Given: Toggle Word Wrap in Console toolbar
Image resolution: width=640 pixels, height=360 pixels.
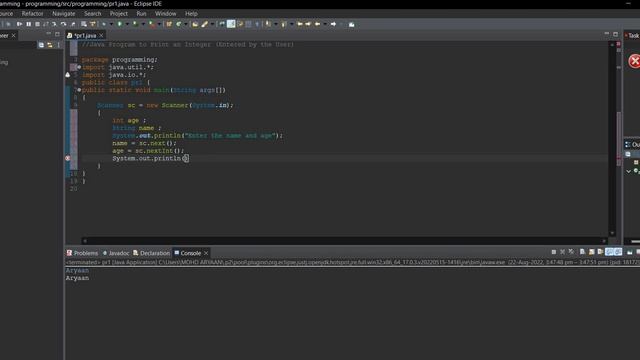Looking at the screenshot, I should pyautogui.click(x=600, y=252).
